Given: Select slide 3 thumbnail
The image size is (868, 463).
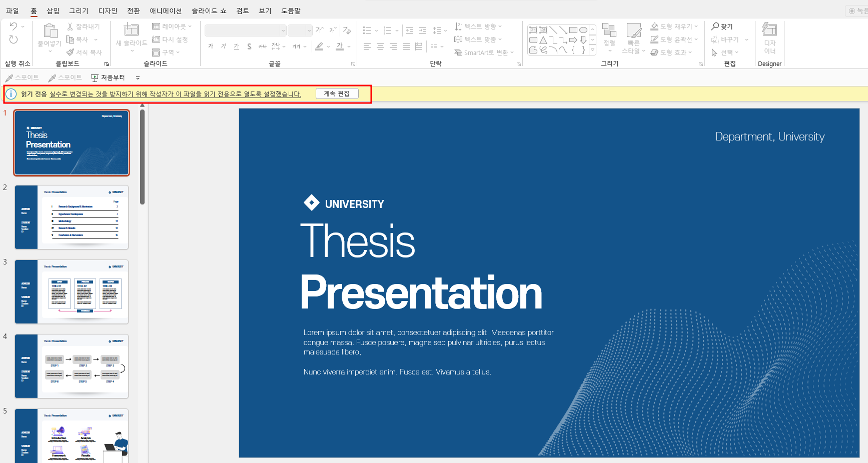Looking at the screenshot, I should click(72, 291).
